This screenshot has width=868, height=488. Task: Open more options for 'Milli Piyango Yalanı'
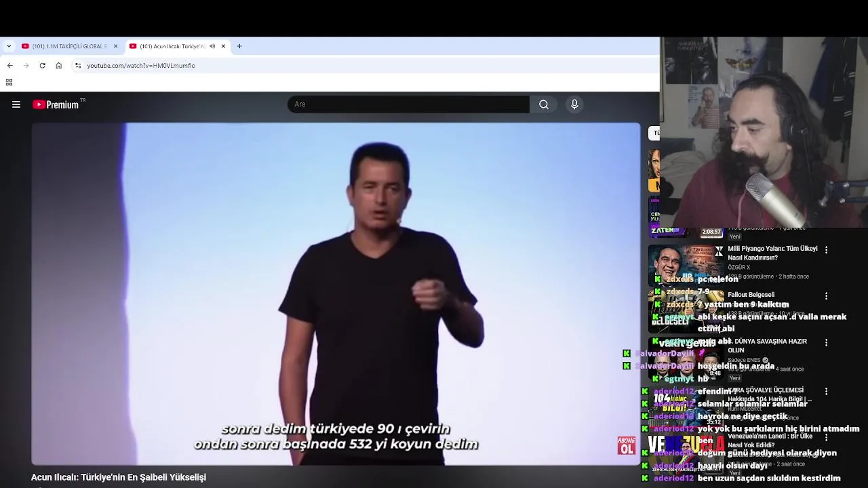click(826, 249)
